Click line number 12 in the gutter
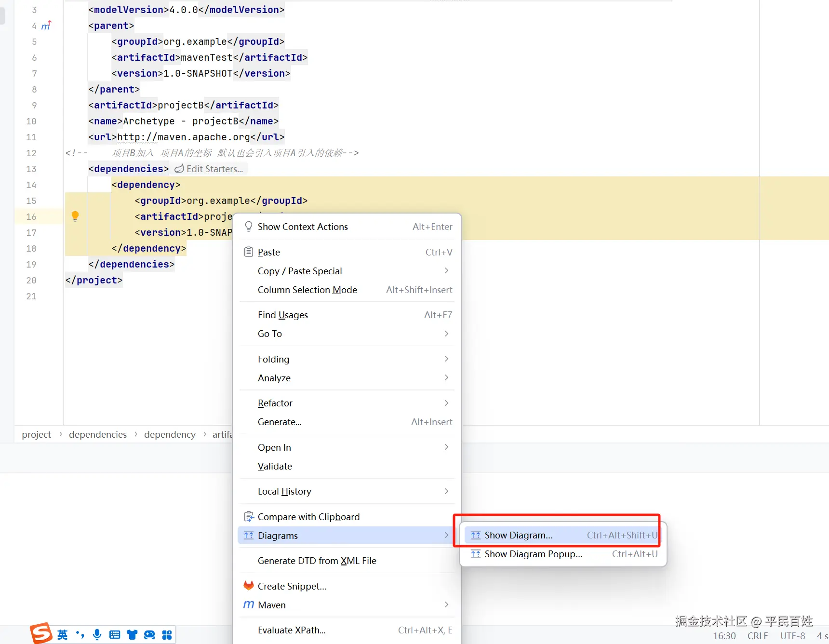The width and height of the screenshot is (829, 644). (31, 153)
